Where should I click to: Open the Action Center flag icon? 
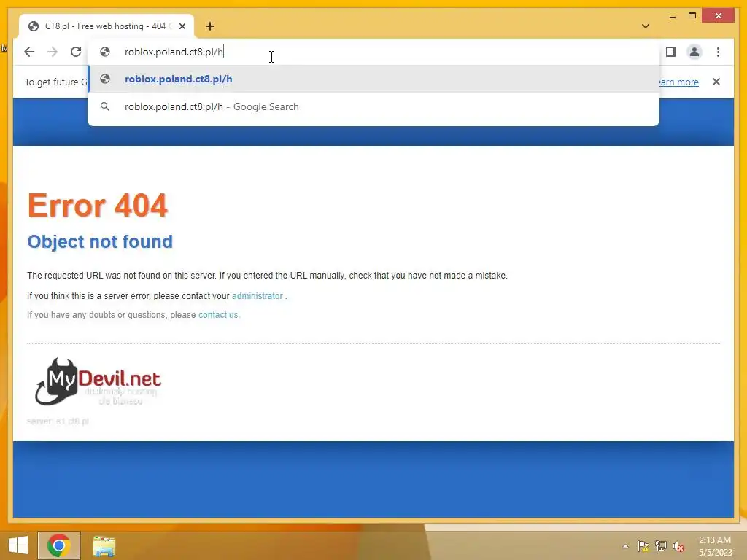coord(643,546)
